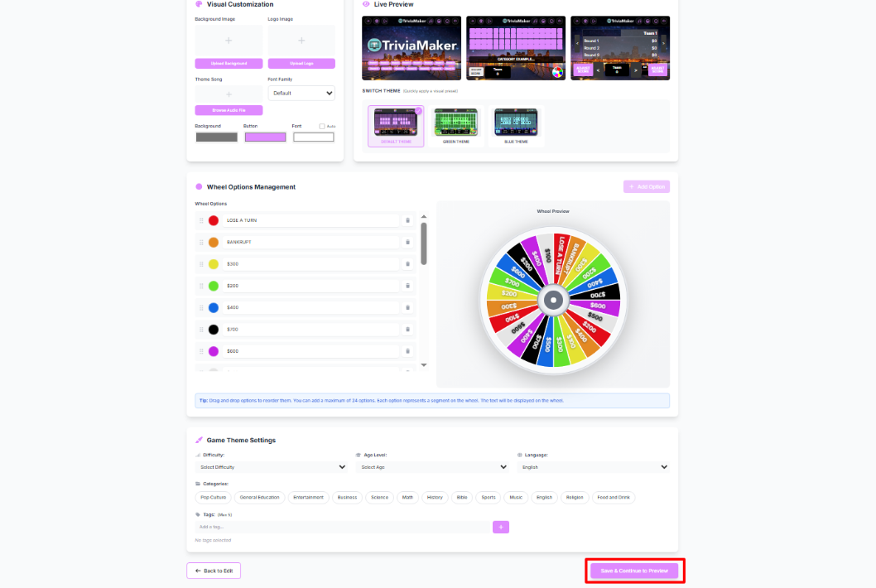Viewport: 876px width, 588px height.
Task: Select the Food and Drink category
Action: point(614,498)
